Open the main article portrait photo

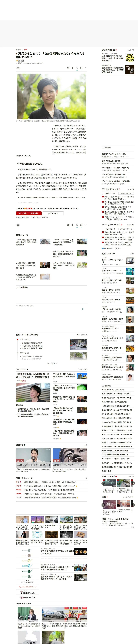click(52, 96)
